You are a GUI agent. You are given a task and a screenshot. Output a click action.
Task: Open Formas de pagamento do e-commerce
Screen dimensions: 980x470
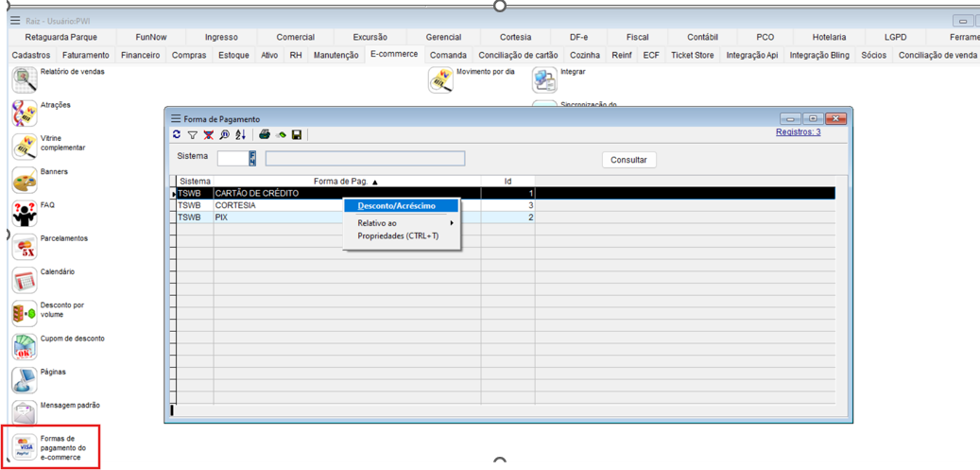[x=53, y=446]
